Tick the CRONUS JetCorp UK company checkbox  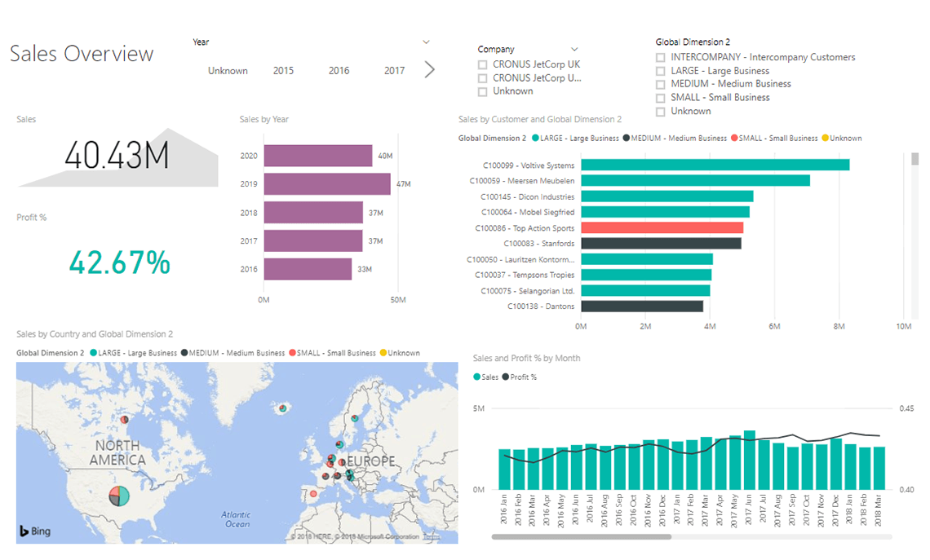click(x=482, y=64)
